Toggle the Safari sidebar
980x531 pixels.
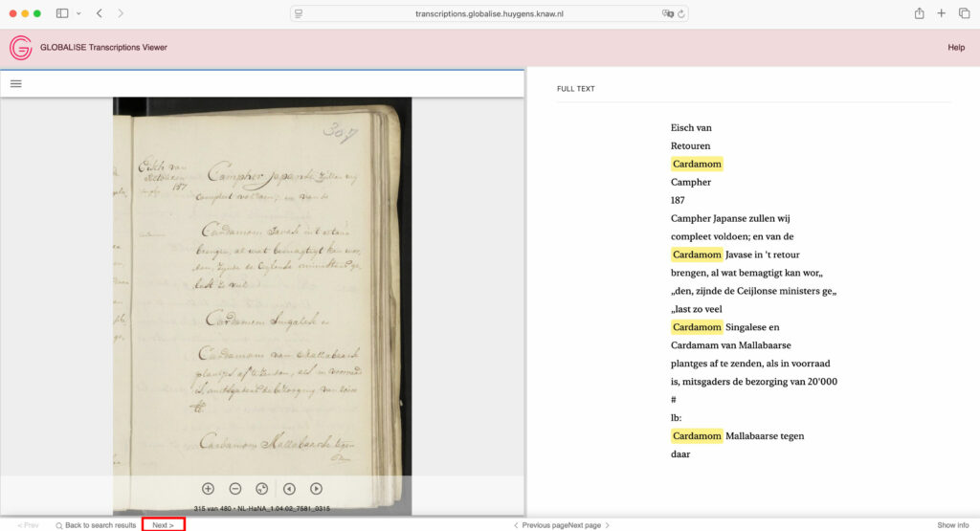click(x=62, y=13)
